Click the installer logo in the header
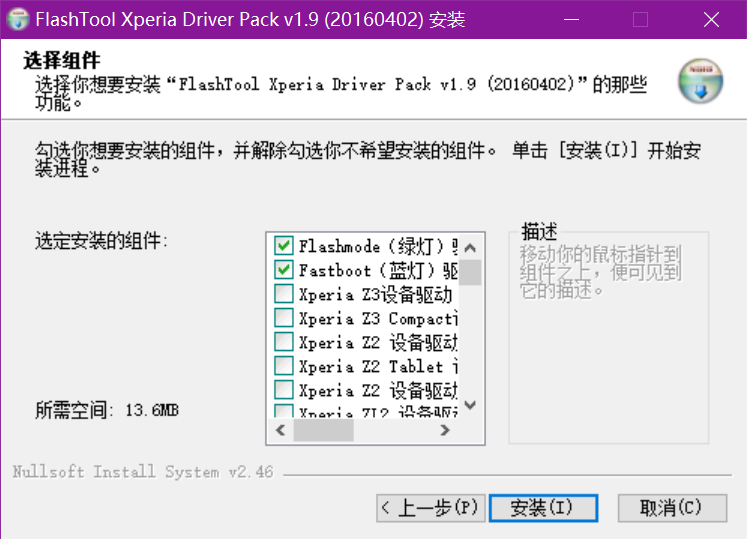Image resolution: width=747 pixels, height=539 pixels. pyautogui.click(x=700, y=80)
